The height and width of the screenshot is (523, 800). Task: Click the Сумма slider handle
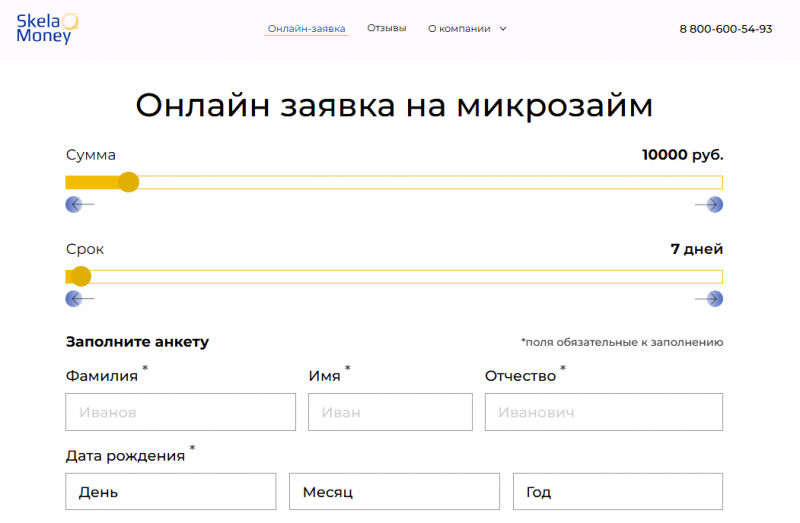click(x=129, y=182)
